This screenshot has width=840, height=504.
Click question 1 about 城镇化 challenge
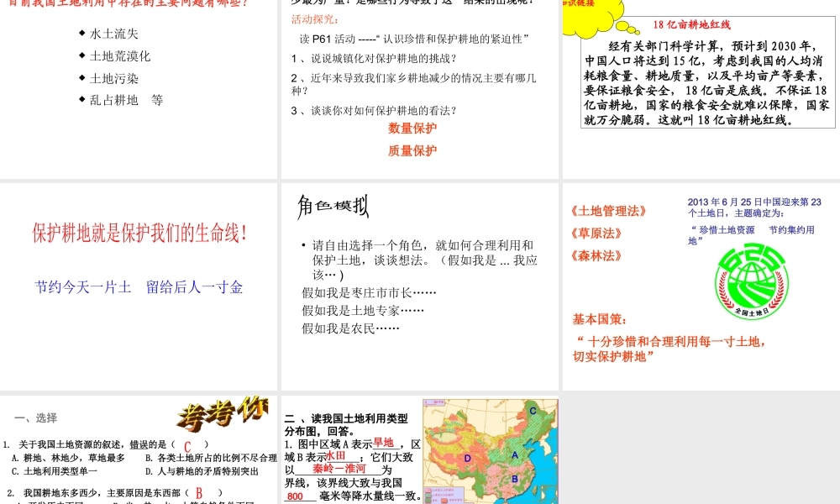[374, 59]
